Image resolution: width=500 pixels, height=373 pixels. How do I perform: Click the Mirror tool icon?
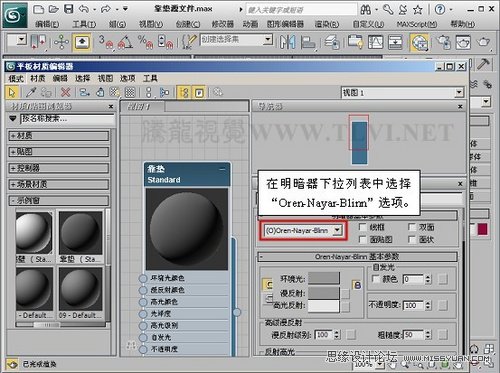pyautogui.click(x=287, y=42)
